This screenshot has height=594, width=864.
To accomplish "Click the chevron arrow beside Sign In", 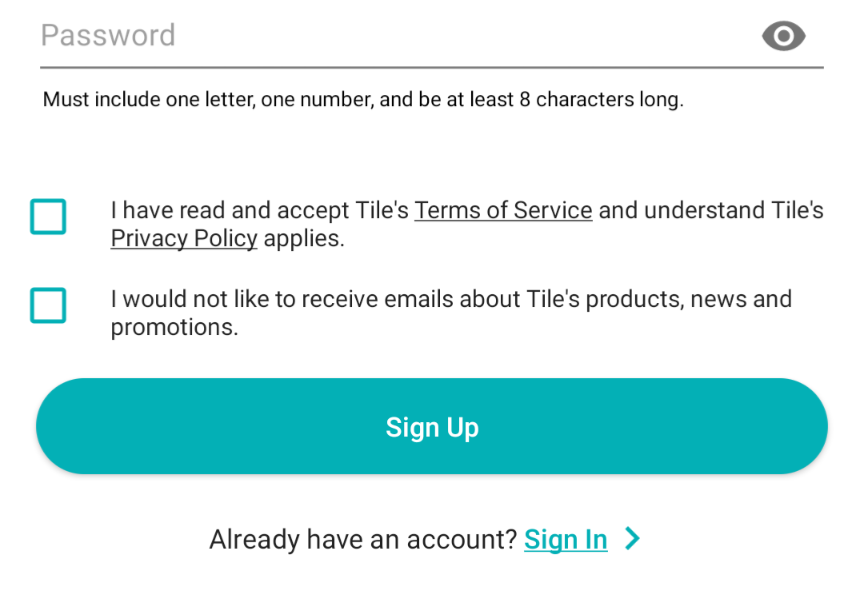I will click(x=632, y=538).
